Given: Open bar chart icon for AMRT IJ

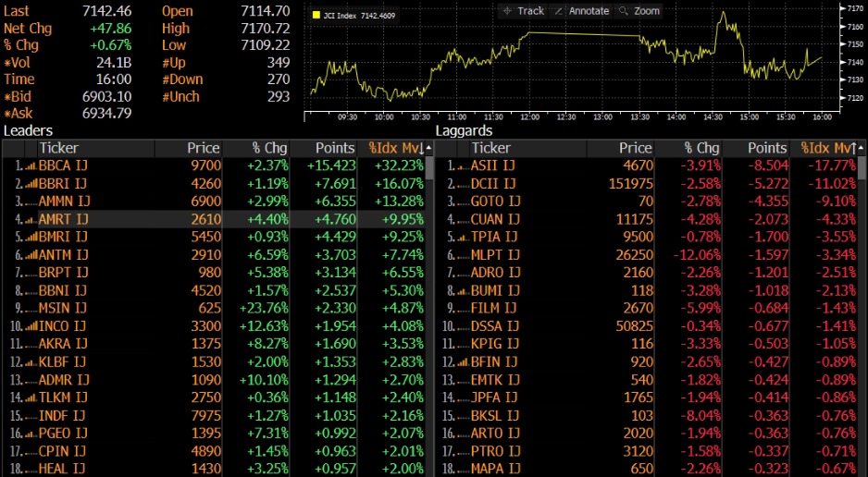Looking at the screenshot, I should click(x=31, y=219).
